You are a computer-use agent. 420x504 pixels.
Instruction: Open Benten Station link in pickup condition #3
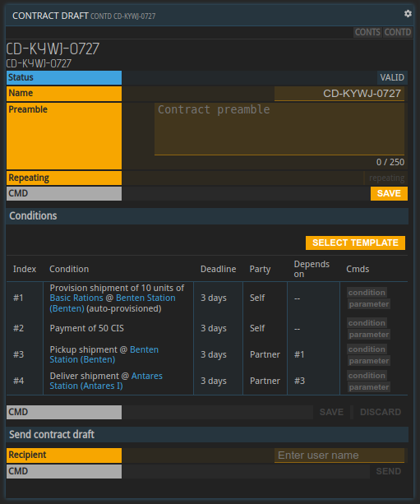pos(104,354)
